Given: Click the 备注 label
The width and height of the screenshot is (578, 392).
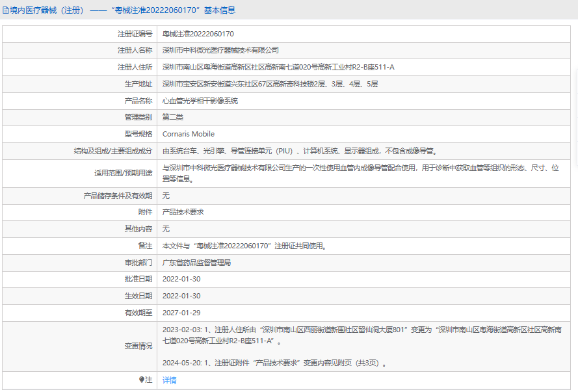Looking at the screenshot, I should click(x=145, y=246).
